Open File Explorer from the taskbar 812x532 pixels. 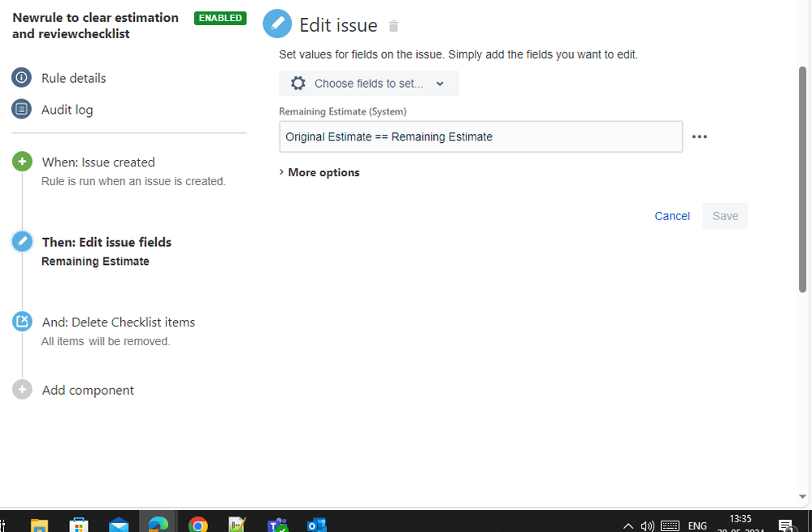pos(39,525)
